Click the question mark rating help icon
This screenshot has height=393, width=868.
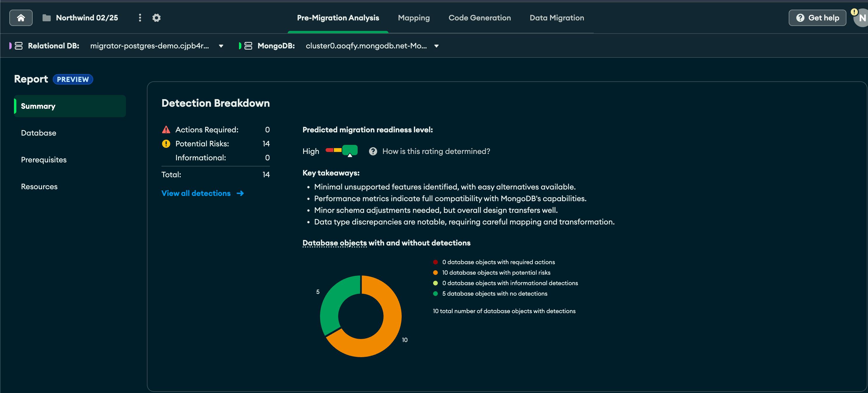pos(373,151)
